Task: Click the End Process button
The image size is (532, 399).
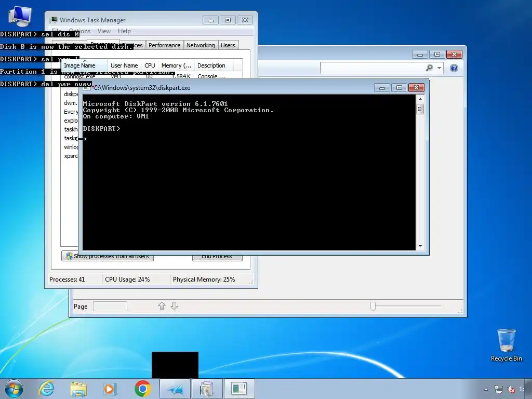Action: (217, 257)
